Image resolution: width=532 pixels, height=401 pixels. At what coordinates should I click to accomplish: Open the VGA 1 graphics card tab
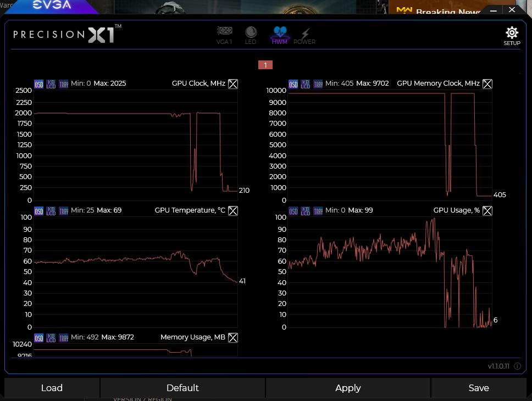[x=224, y=35]
